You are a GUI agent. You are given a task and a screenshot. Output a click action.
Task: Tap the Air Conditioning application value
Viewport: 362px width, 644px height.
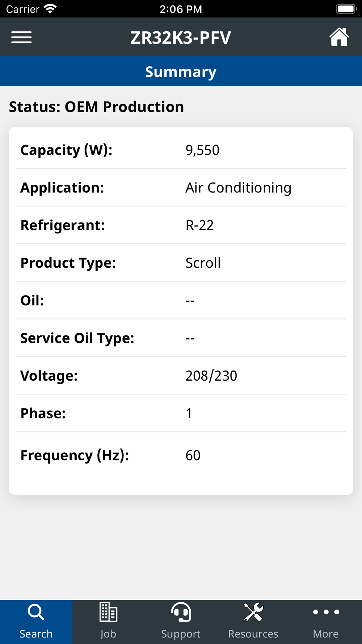(238, 188)
